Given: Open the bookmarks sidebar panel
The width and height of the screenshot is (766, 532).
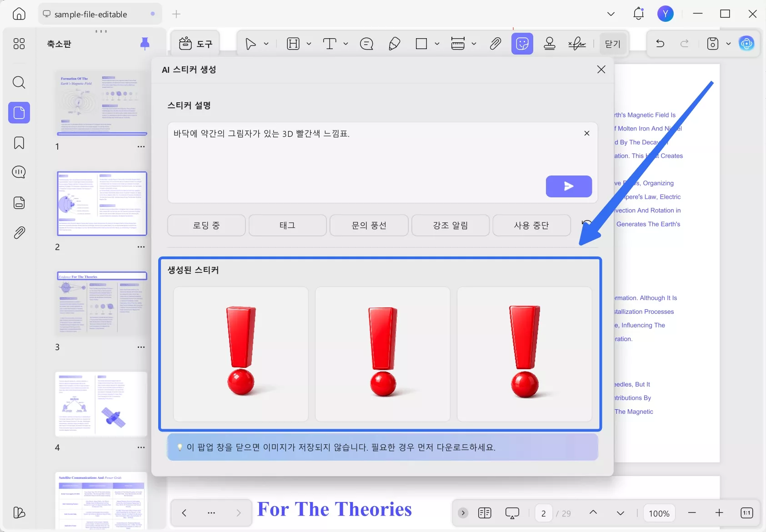Looking at the screenshot, I should coord(19,143).
